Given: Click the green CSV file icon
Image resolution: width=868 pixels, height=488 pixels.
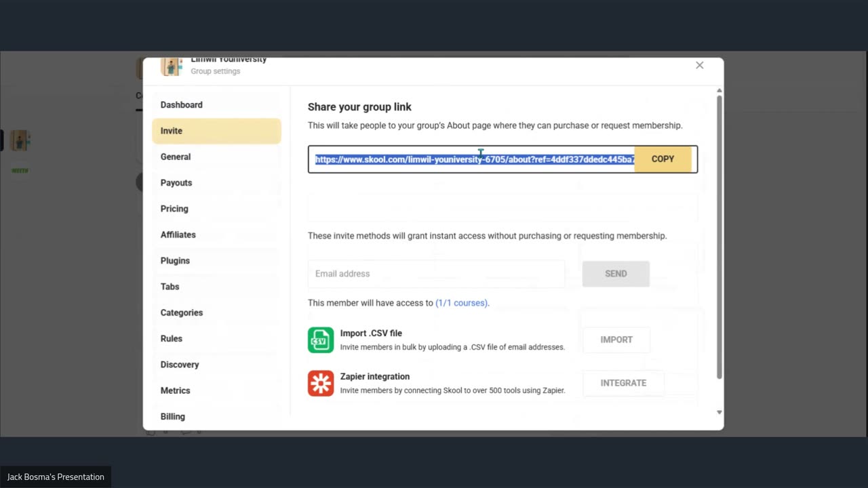Looking at the screenshot, I should [321, 340].
